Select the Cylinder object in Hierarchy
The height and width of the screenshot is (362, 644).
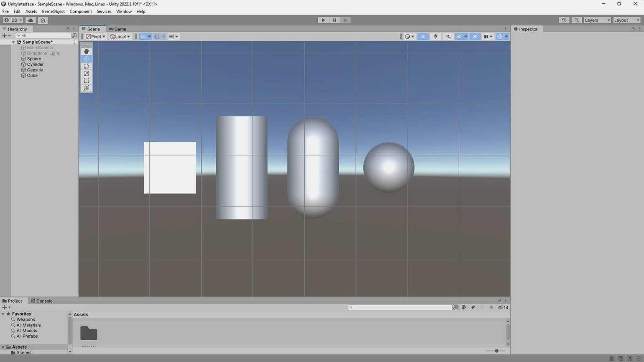pyautogui.click(x=35, y=64)
